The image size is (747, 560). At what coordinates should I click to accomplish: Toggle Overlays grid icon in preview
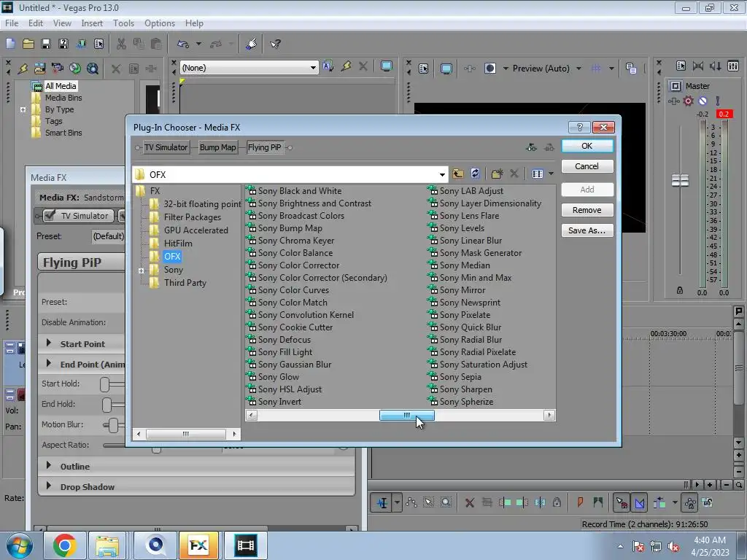596,68
